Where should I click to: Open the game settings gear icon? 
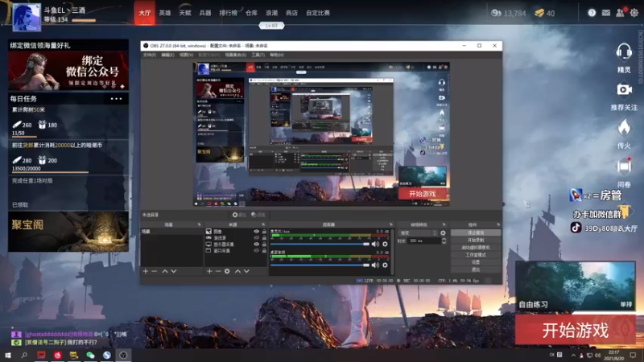634,13
